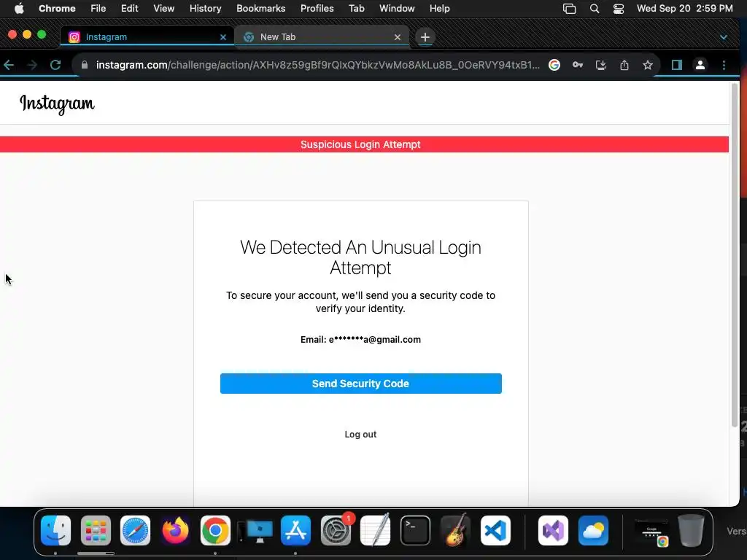The width and height of the screenshot is (747, 560).
Task: Click the share page icon
Action: click(624, 65)
